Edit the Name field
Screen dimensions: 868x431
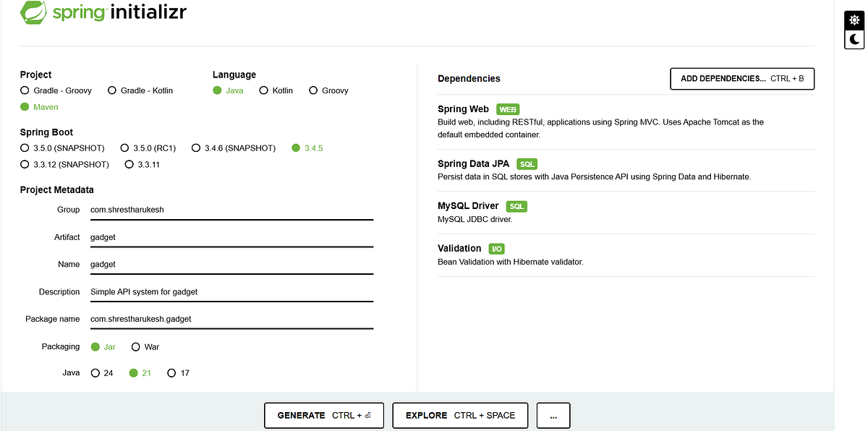231,265
